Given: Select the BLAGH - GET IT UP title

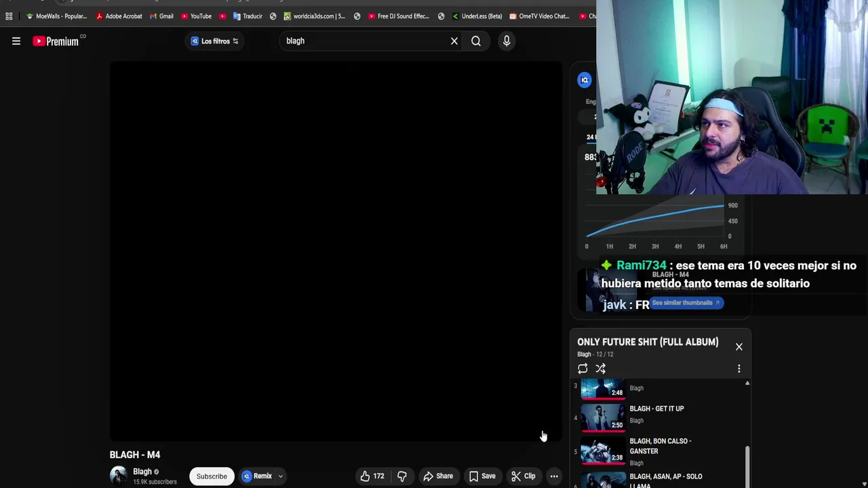Looking at the screenshot, I should [x=656, y=409].
